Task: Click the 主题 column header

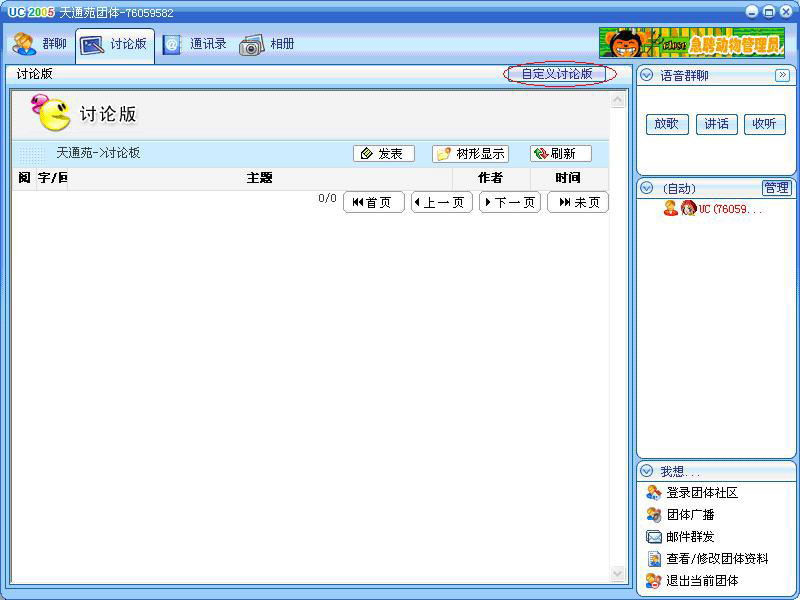Action: click(260, 178)
